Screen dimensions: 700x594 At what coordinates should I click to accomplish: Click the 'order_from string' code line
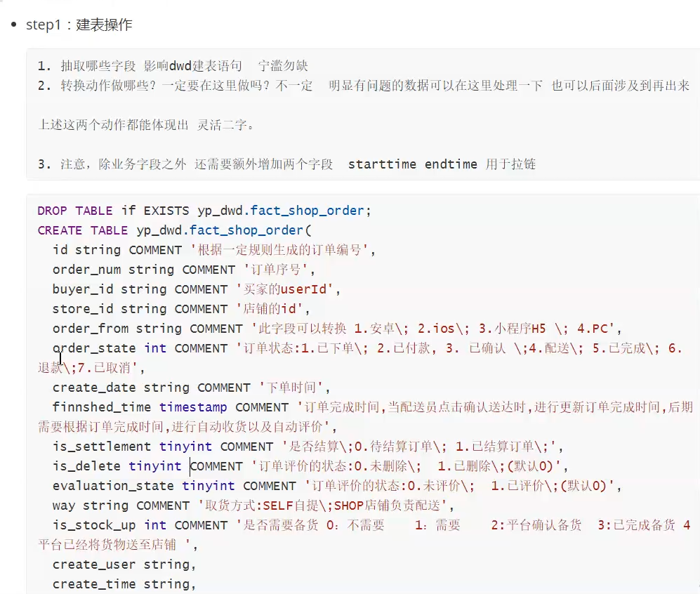point(337,329)
